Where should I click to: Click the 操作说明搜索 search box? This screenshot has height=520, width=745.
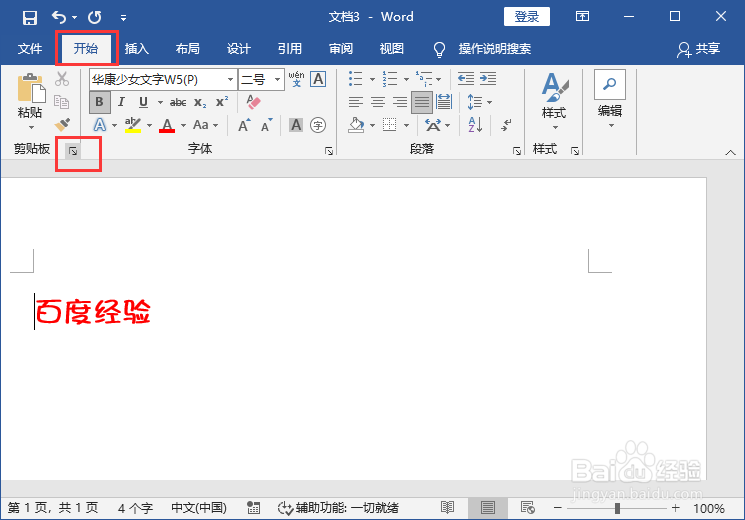coord(495,48)
